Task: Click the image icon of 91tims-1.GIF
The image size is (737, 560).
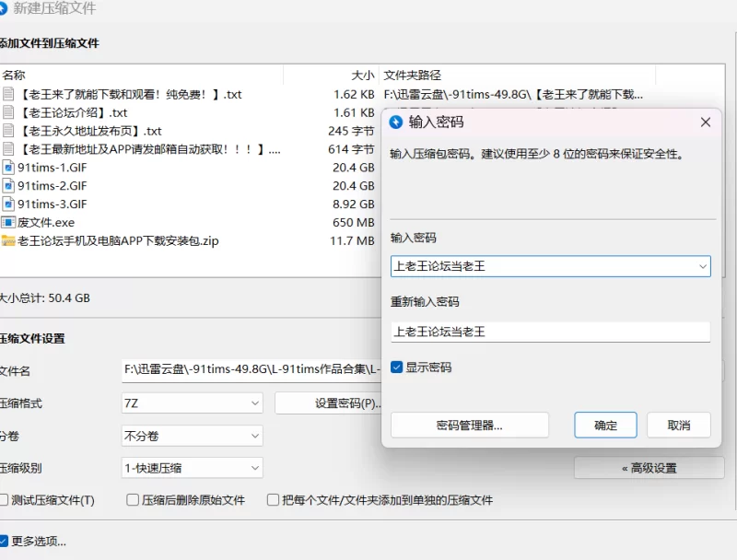Action: coord(8,168)
